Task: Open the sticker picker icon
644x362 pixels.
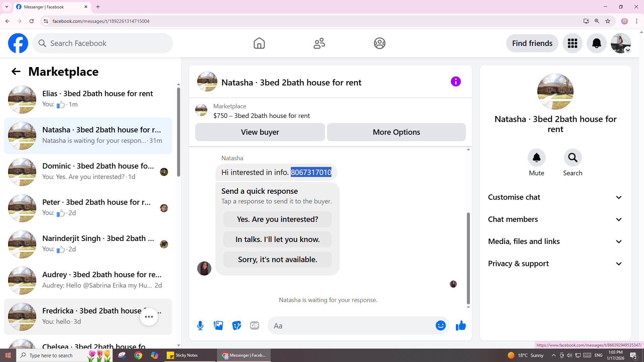Action: (x=236, y=325)
